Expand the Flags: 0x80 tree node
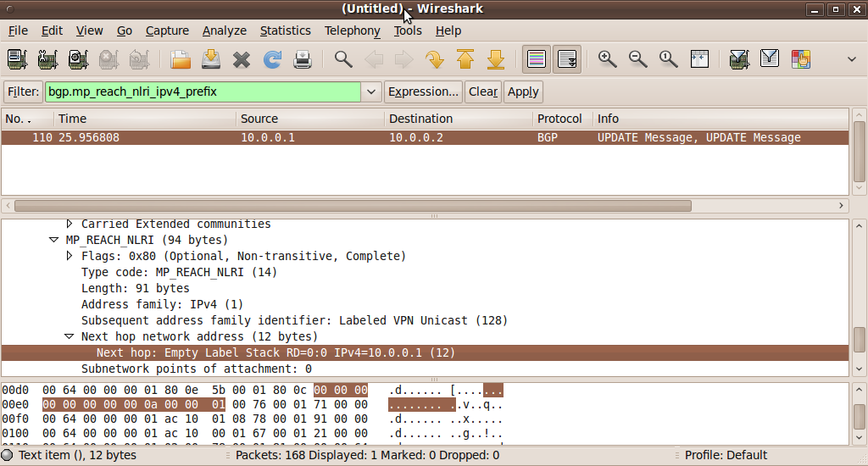The image size is (868, 466). (70, 257)
